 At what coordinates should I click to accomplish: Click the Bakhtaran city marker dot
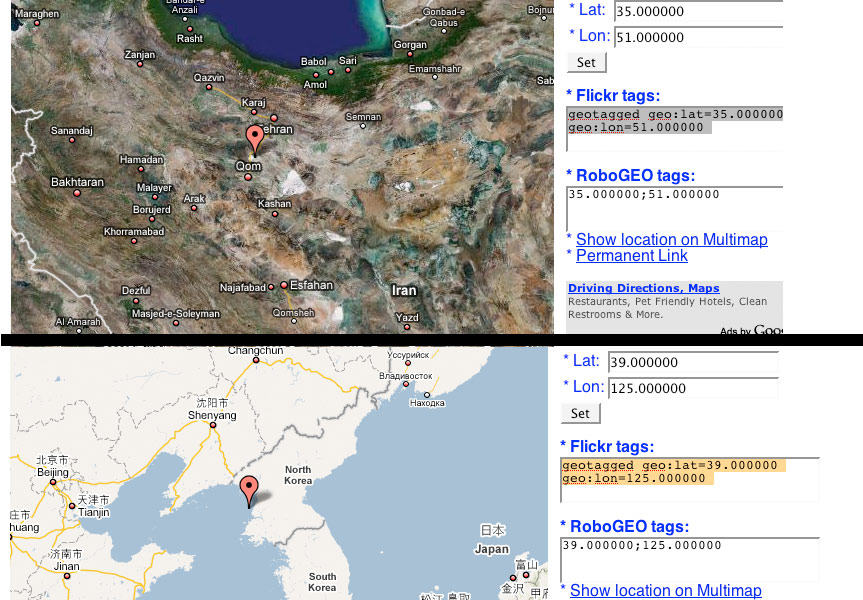tap(77, 193)
